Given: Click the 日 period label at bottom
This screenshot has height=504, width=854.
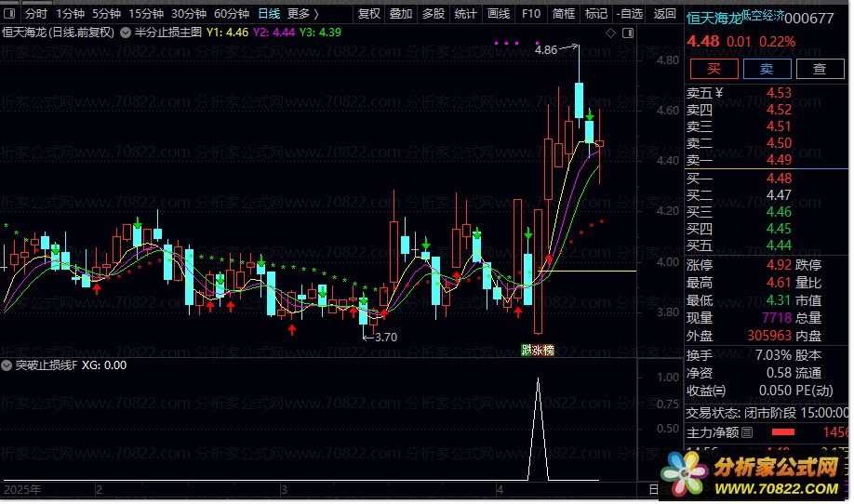Looking at the screenshot, I should (x=654, y=490).
